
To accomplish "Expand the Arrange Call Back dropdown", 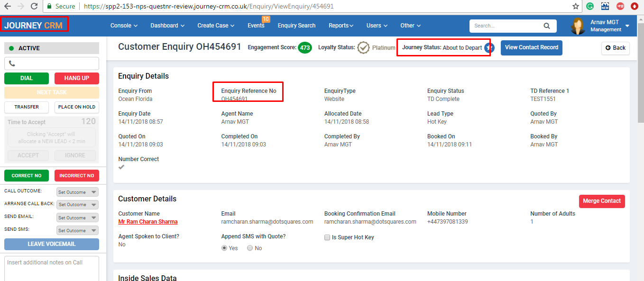I will point(77,204).
